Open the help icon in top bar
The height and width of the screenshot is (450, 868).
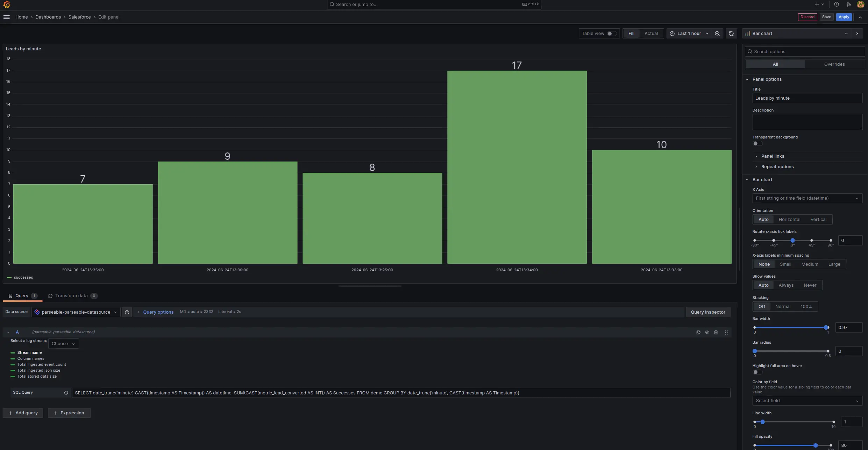pos(837,4)
